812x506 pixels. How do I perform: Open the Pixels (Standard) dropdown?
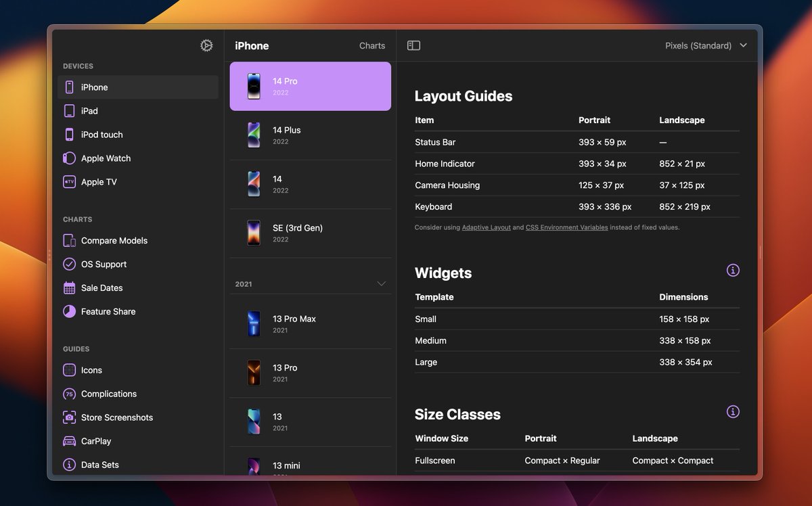[706, 45]
